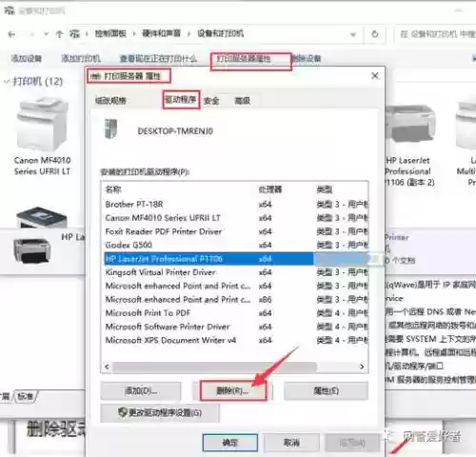Select Microsoft enhanced Point and Print x86 row
Screen dimensions: 476x457
tap(236, 300)
